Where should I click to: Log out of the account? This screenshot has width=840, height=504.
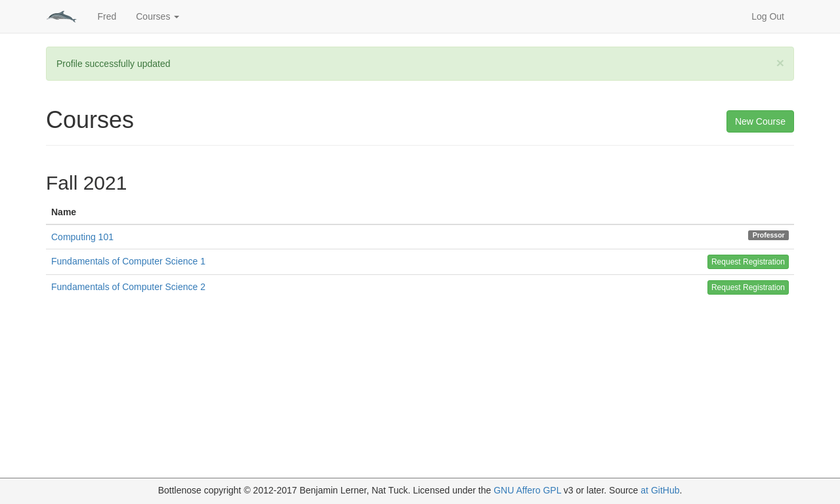(767, 16)
